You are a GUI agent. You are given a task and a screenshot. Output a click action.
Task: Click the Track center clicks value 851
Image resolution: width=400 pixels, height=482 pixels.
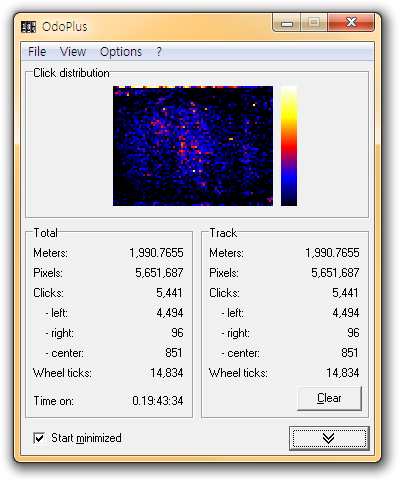[x=350, y=353]
